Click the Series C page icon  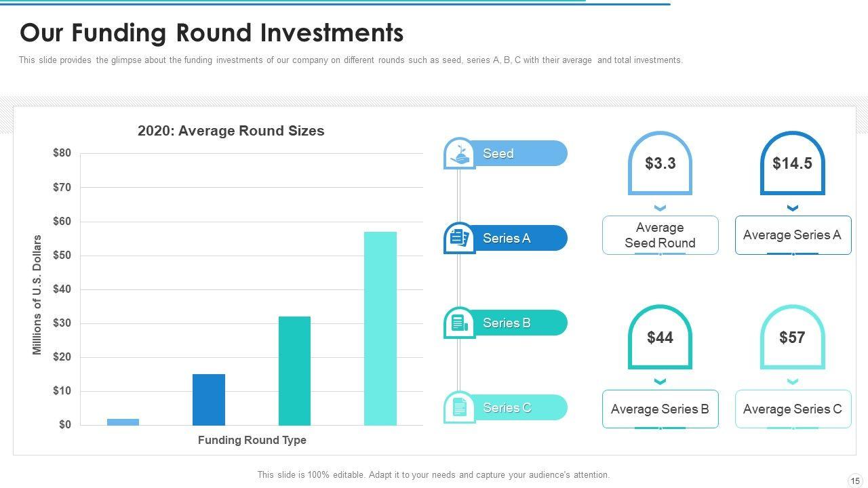(460, 407)
